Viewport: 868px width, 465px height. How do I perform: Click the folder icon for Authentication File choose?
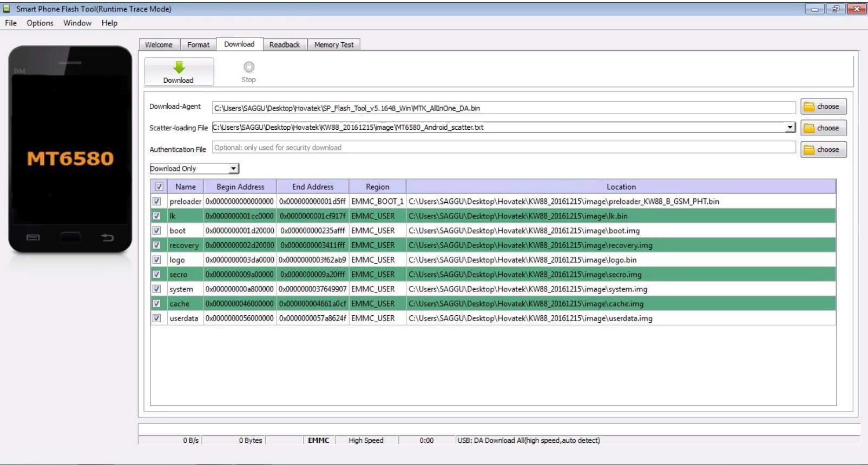tap(809, 150)
